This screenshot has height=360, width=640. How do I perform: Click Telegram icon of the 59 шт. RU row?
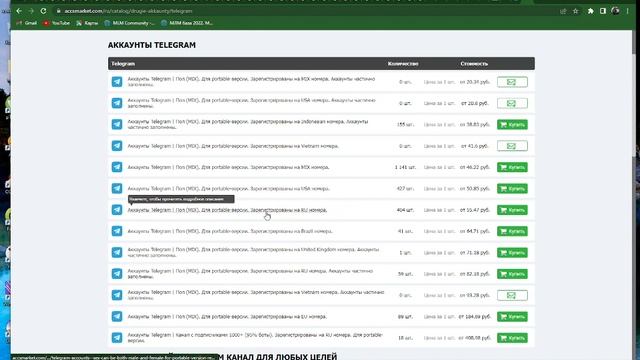[x=117, y=274]
